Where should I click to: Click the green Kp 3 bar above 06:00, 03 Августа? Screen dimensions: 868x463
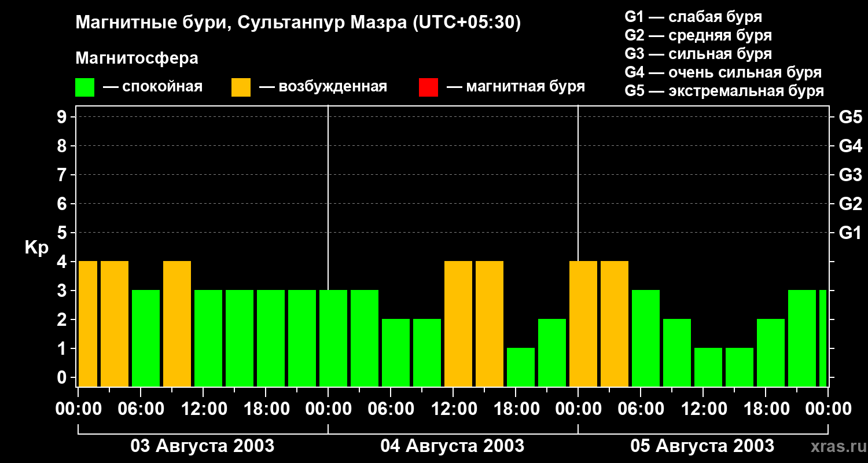(146, 338)
